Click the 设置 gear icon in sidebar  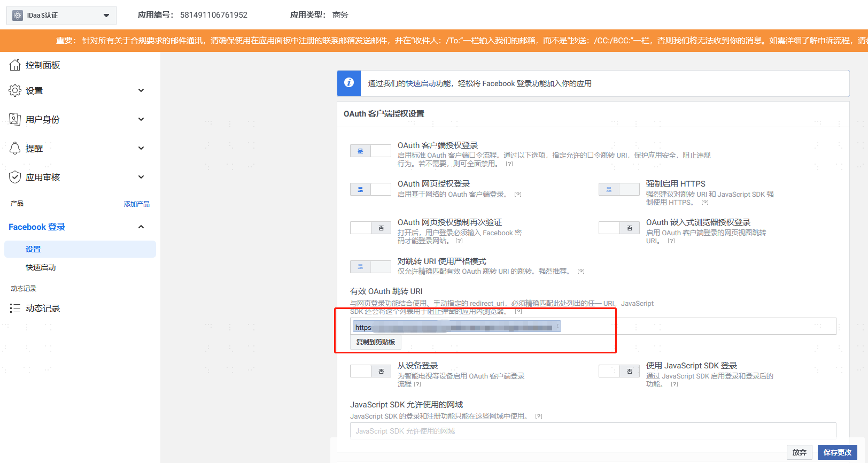tap(15, 90)
